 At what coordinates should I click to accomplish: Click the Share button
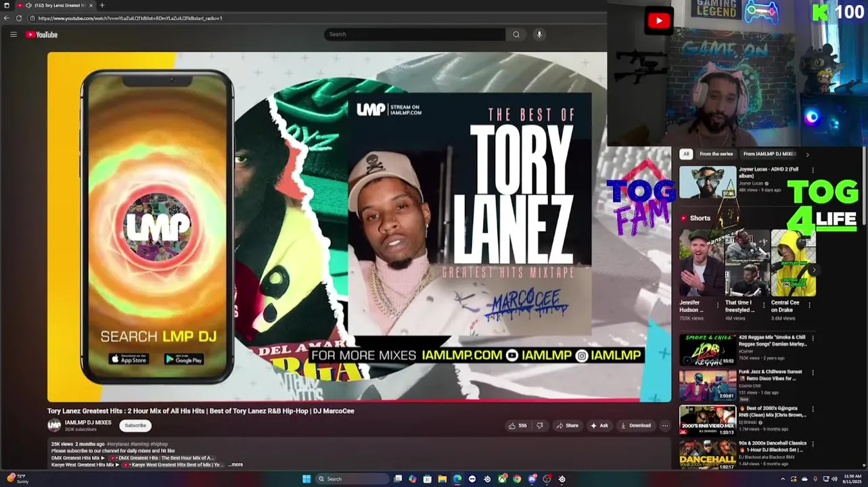(x=567, y=425)
